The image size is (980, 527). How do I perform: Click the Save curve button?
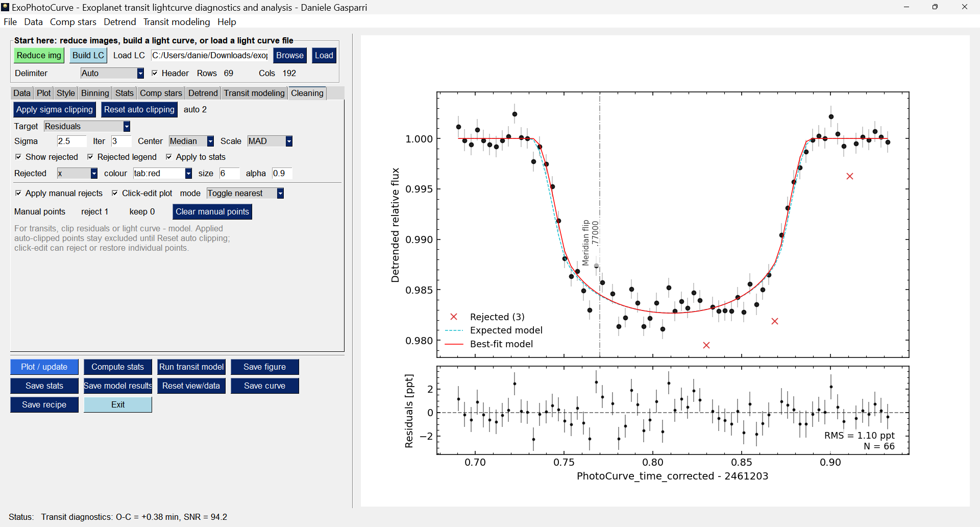pyautogui.click(x=265, y=386)
